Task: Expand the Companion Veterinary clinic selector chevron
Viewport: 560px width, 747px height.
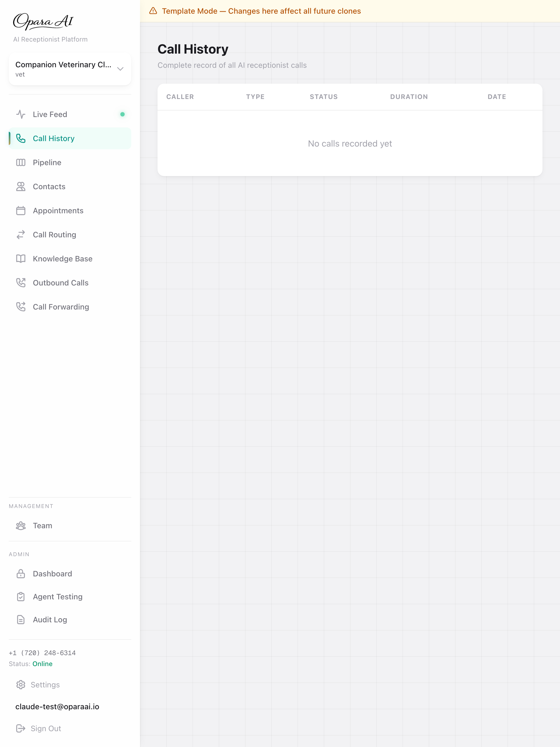Action: [x=120, y=69]
